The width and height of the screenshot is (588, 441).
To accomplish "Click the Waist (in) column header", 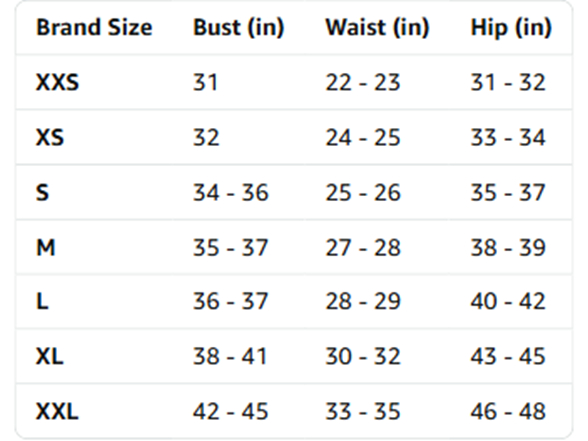I will [377, 28].
